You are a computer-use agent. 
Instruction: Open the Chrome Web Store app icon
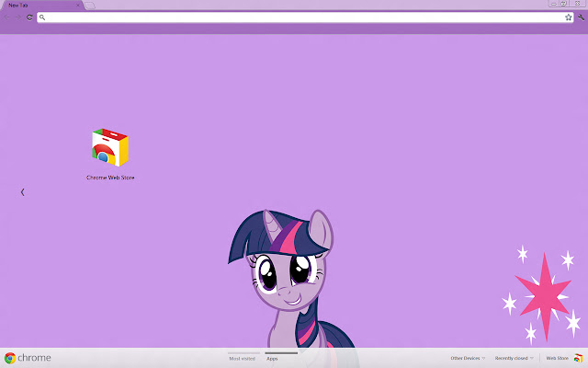point(110,147)
